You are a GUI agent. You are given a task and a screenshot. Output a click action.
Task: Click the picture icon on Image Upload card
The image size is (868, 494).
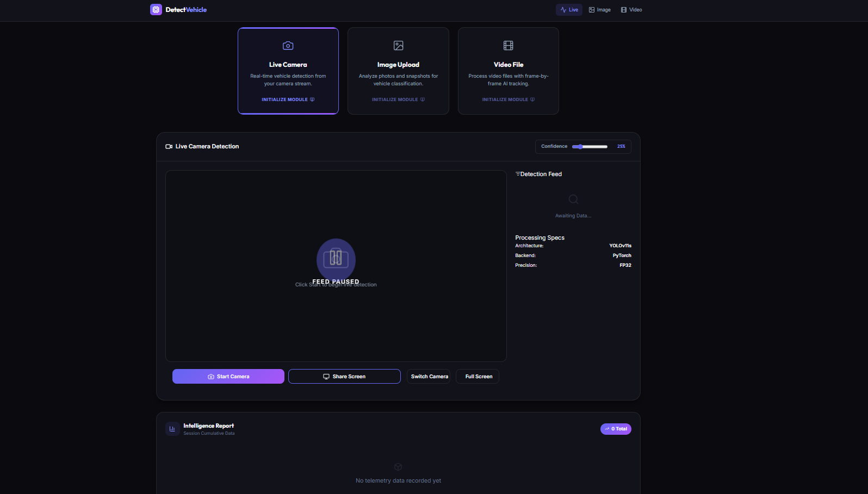(399, 46)
